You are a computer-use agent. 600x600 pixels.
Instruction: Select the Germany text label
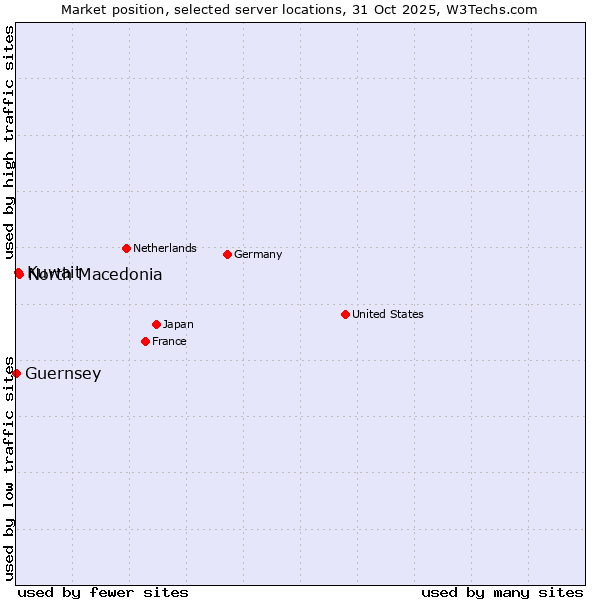point(258,254)
